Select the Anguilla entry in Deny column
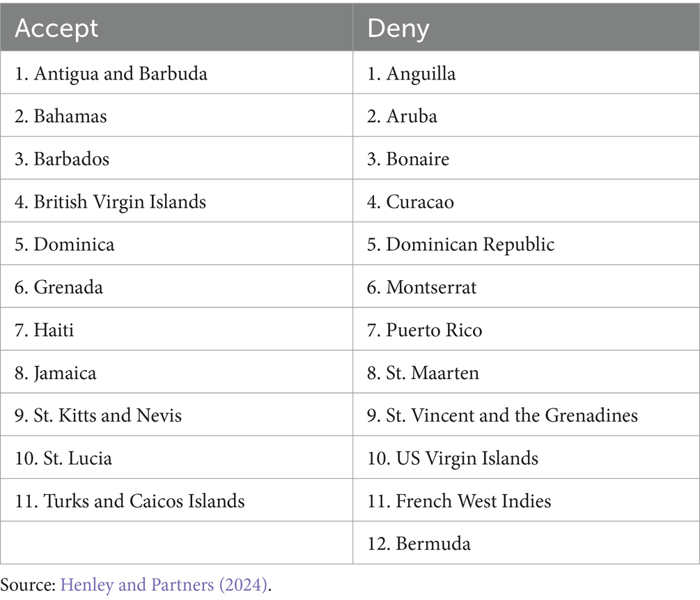This screenshot has width=700, height=600. [x=526, y=72]
